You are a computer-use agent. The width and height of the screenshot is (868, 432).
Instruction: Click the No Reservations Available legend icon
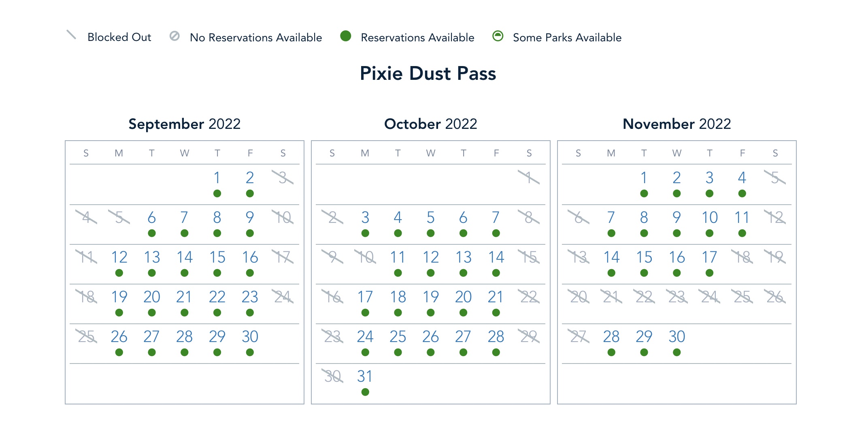174,36
